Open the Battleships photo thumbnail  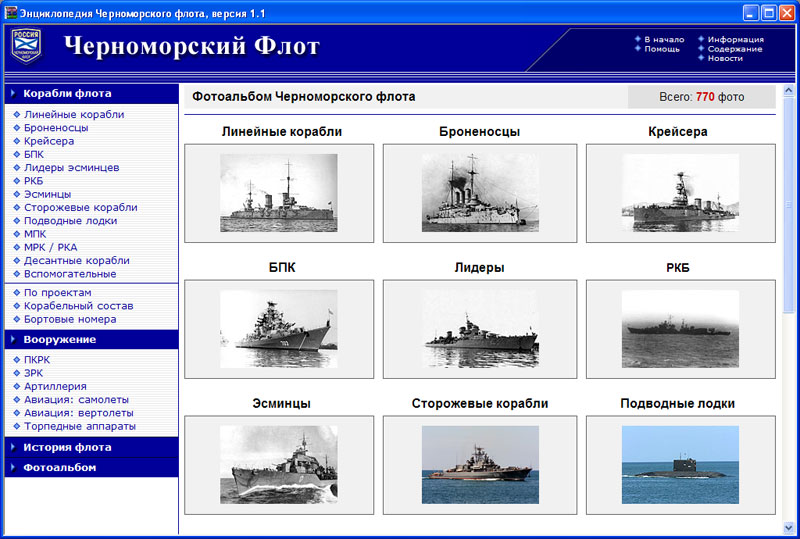click(x=279, y=192)
